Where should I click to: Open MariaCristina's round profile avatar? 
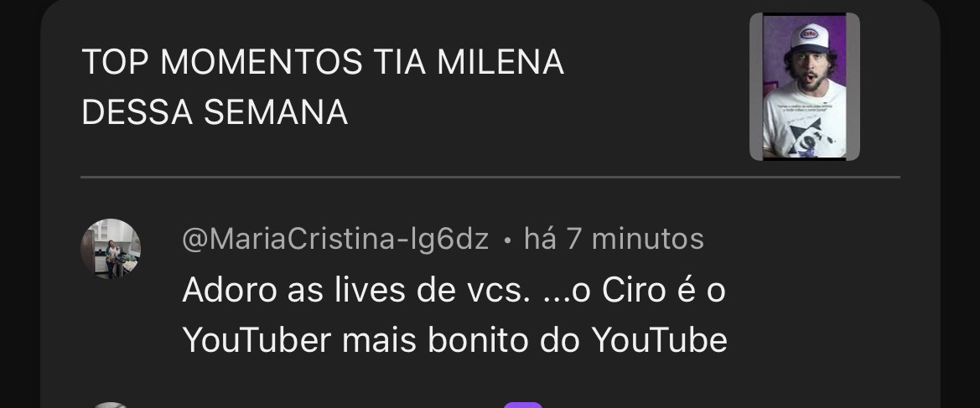coord(111,248)
